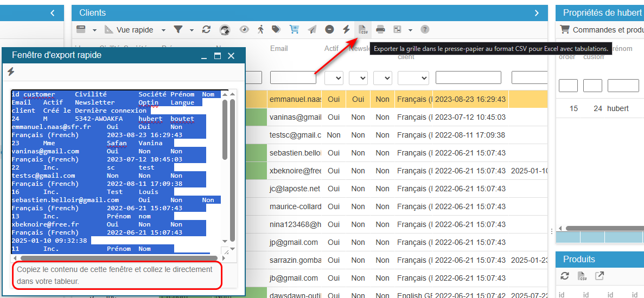The image size is (644, 298).
Task: Click the price tag icon in toolbar
Action: [x=276, y=30]
